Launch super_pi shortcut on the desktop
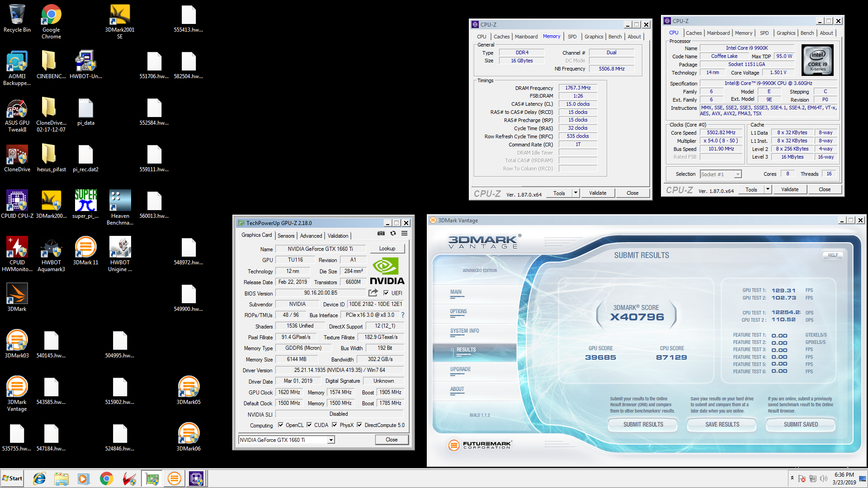The width and height of the screenshot is (868, 488). [x=86, y=205]
